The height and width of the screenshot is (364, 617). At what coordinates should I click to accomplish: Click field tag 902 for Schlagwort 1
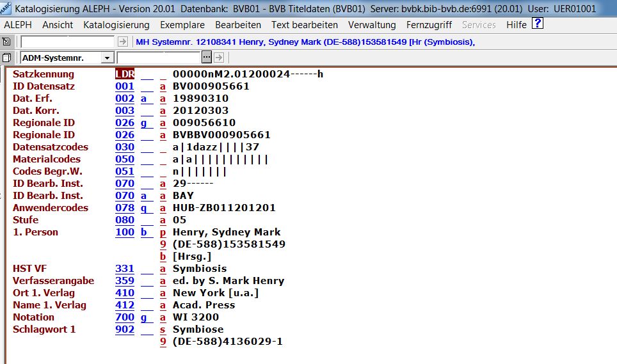[x=125, y=329]
